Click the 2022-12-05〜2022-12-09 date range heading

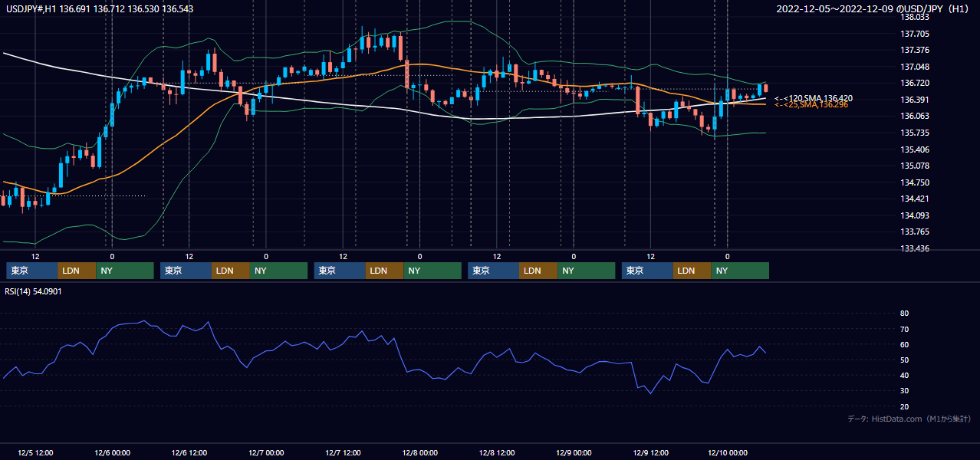tap(874, 9)
